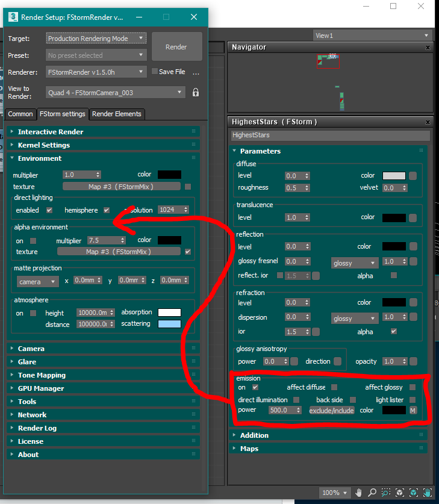The width and height of the screenshot is (439, 504).
Task: Click the lock view to render icon
Action: click(195, 93)
